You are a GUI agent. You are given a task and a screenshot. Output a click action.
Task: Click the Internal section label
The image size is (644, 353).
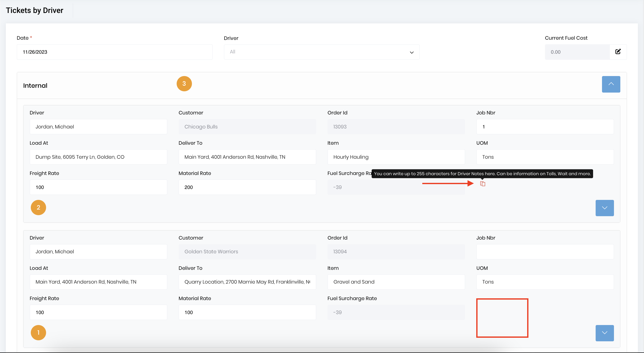click(x=35, y=85)
